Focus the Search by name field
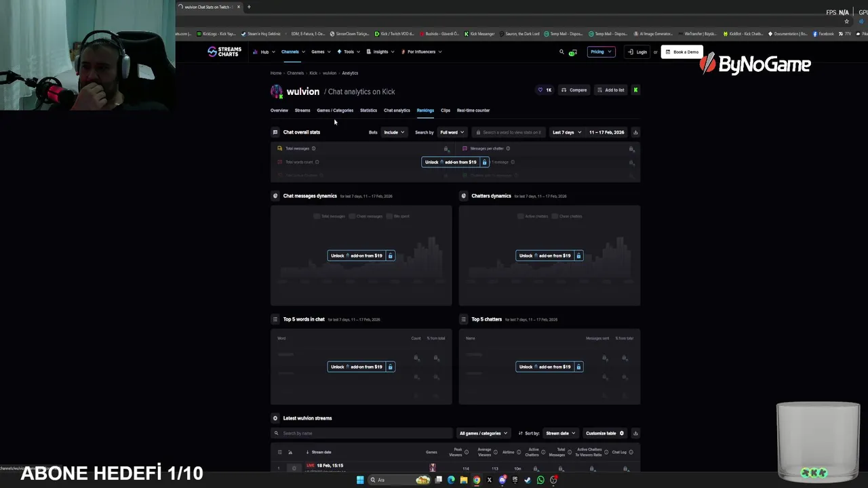The width and height of the screenshot is (868, 488). point(361,433)
